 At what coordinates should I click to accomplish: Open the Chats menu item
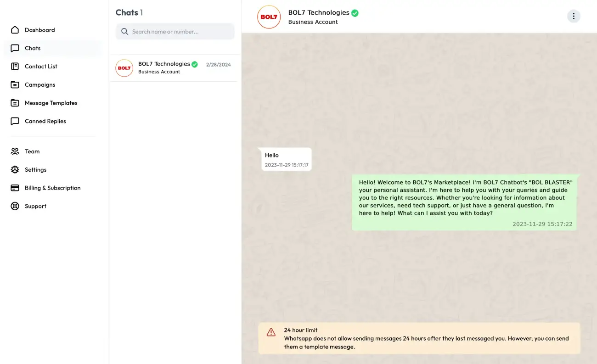[x=33, y=48]
